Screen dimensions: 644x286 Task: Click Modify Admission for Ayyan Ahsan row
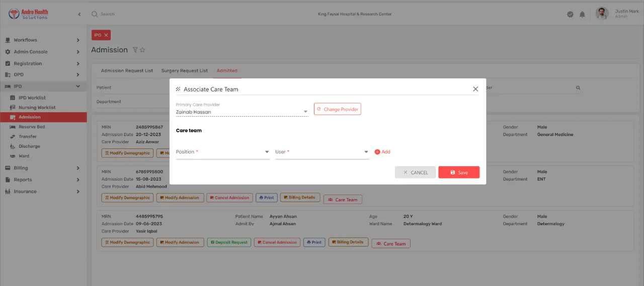tap(180, 242)
